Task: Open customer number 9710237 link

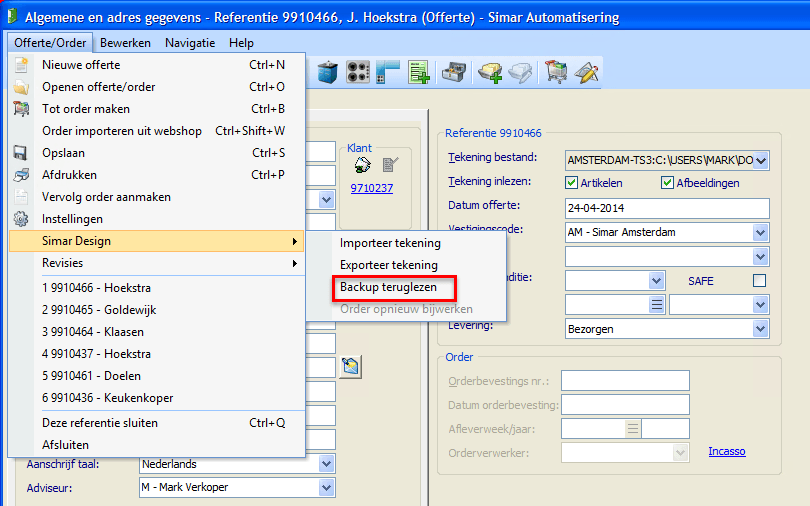Action: coord(371,188)
